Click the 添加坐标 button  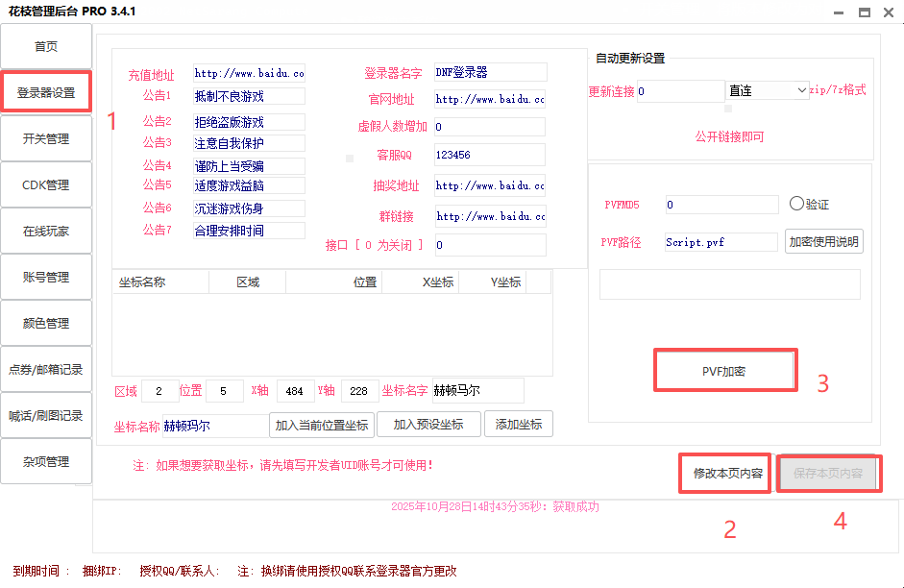point(519,425)
